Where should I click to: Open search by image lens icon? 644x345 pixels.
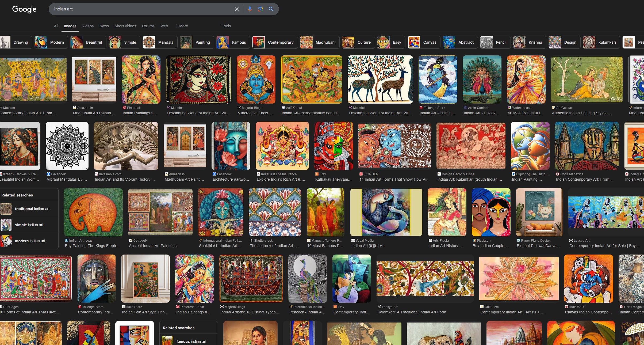[x=260, y=9]
